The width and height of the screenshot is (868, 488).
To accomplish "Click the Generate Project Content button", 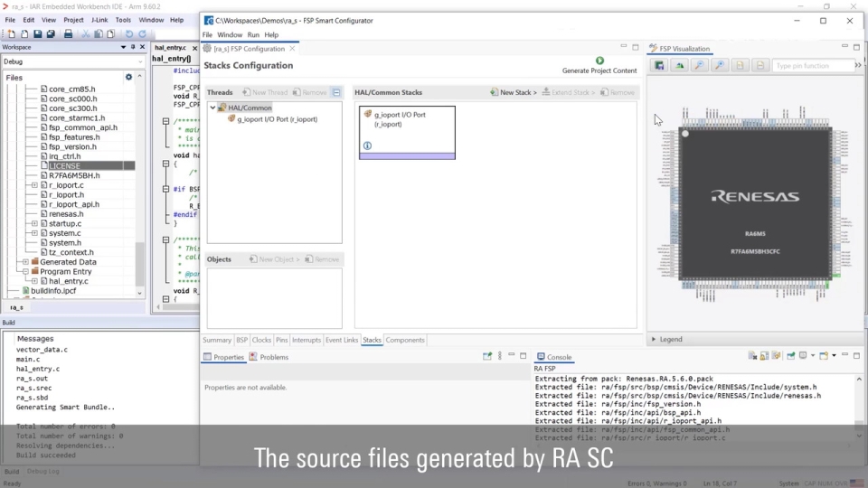I will pyautogui.click(x=599, y=61).
